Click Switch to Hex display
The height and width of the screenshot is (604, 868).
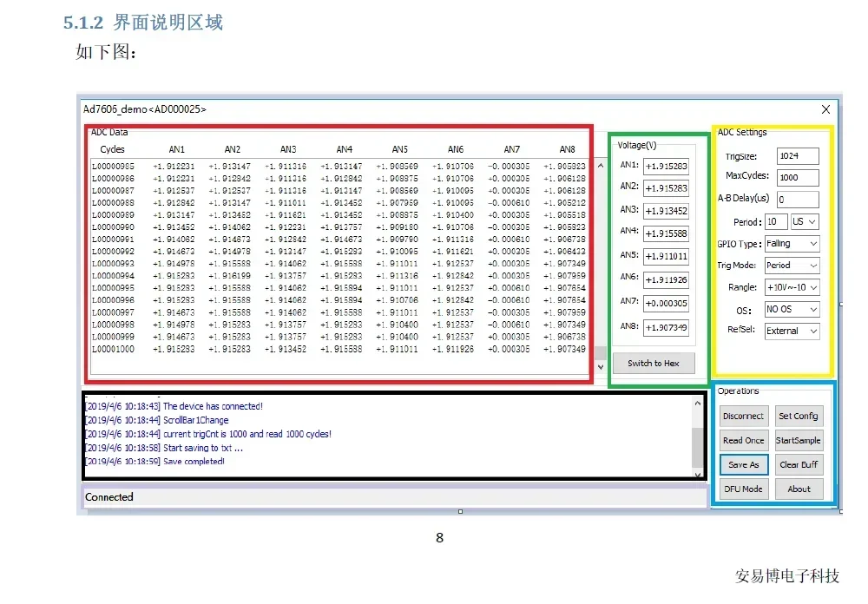point(654,364)
